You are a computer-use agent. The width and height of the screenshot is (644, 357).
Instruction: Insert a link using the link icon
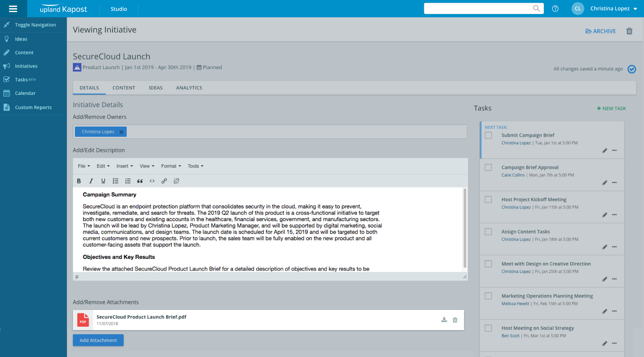[x=164, y=181]
